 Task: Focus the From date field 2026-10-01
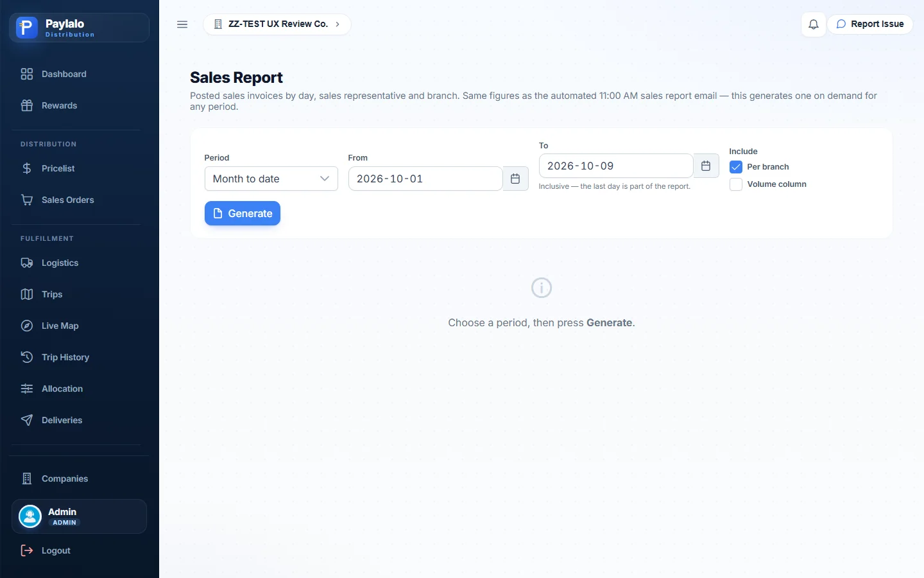click(425, 179)
